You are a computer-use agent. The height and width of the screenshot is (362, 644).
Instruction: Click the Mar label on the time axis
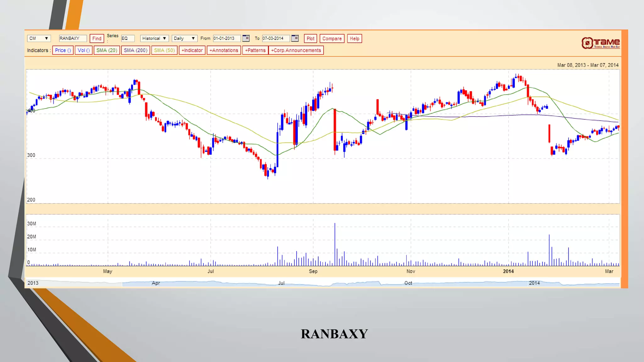609,271
